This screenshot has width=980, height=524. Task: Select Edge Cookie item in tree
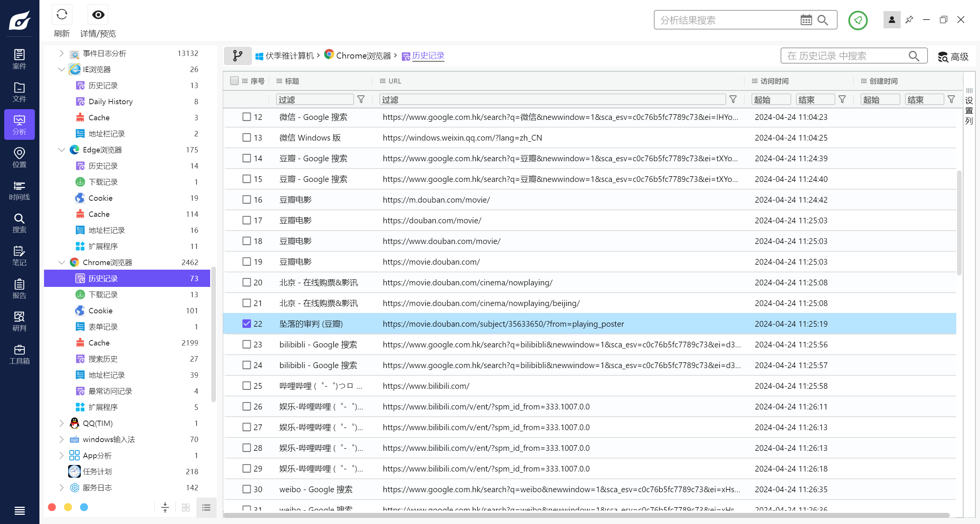click(x=100, y=198)
